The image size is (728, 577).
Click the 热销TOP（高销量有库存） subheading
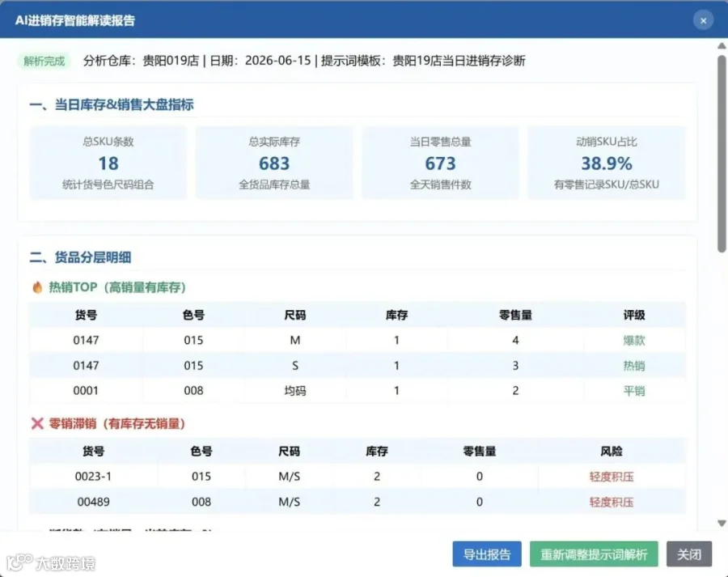(117, 287)
